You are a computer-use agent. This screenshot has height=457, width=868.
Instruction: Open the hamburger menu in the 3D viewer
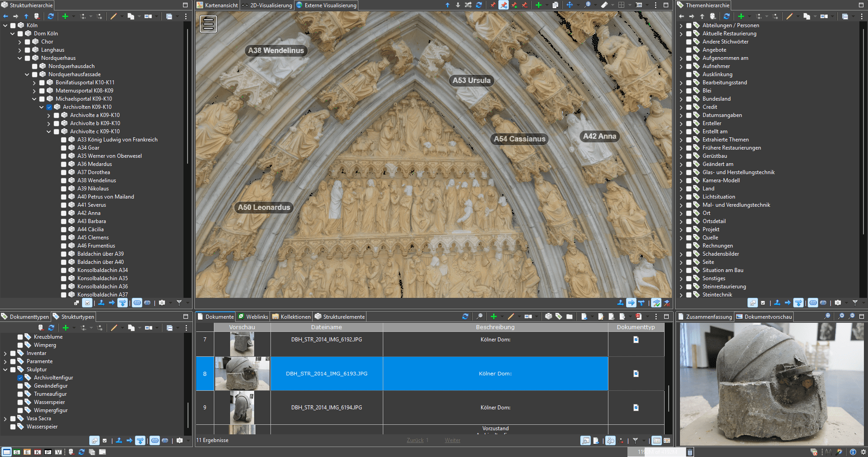pyautogui.click(x=208, y=24)
